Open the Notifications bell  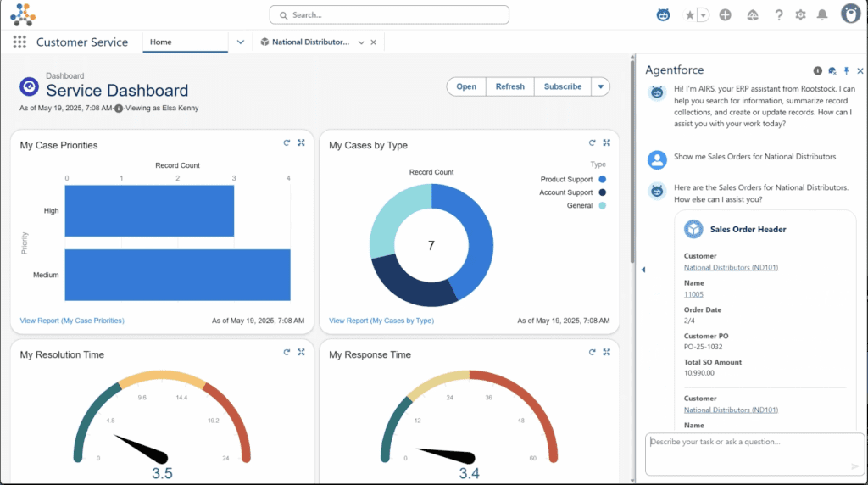[822, 15]
